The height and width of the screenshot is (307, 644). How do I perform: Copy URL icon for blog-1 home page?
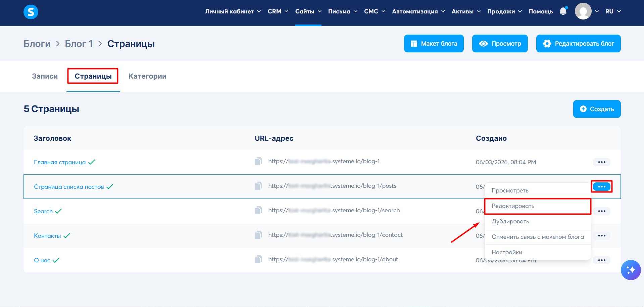click(x=258, y=161)
